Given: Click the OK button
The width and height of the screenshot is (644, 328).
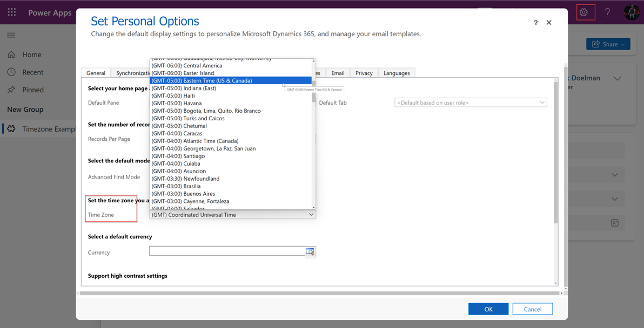Looking at the screenshot, I should [488, 309].
